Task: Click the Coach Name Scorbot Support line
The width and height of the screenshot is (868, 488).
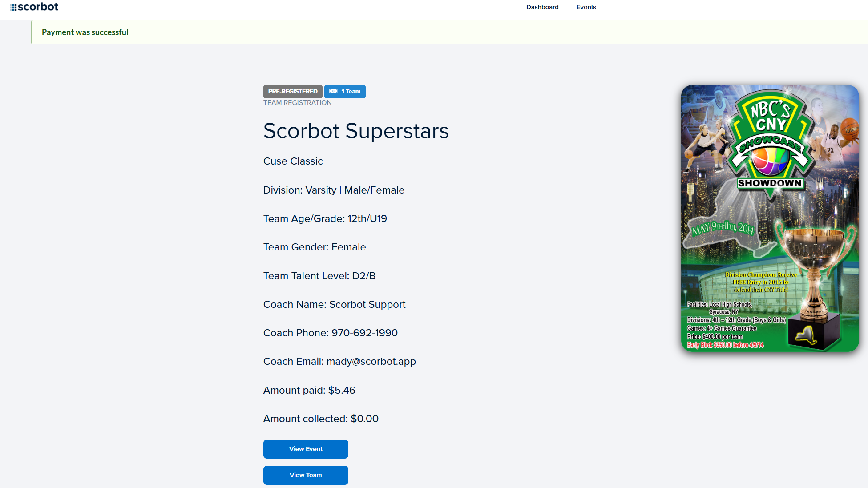Action: coord(334,305)
